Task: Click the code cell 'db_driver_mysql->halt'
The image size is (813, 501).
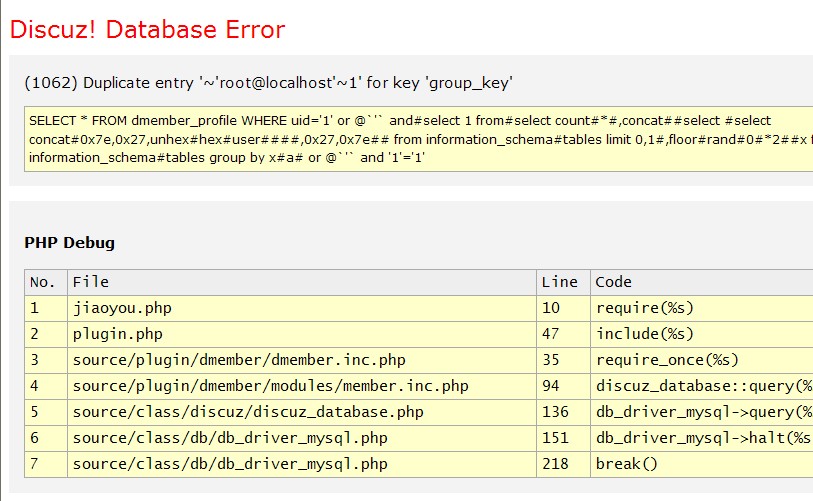Action: [x=704, y=438]
